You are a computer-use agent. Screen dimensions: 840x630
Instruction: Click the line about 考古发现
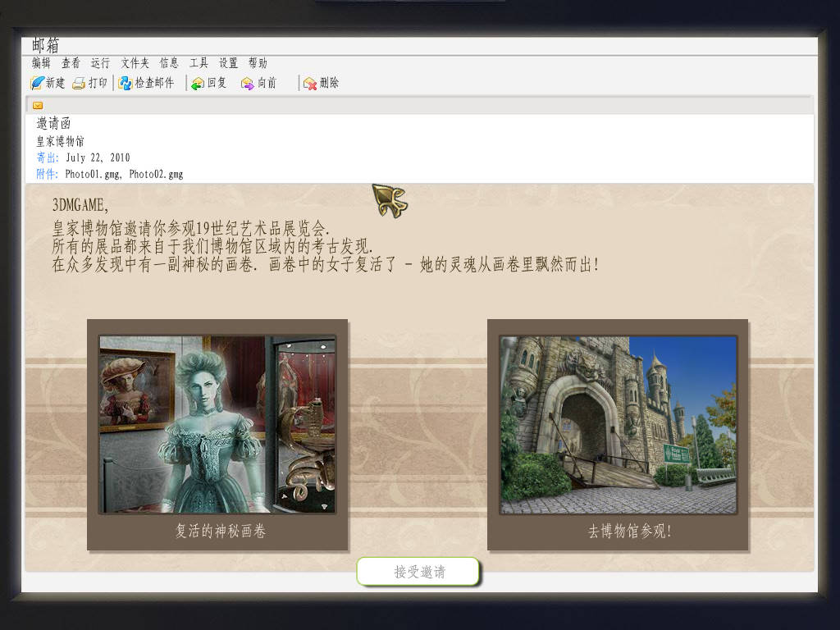[x=212, y=246]
